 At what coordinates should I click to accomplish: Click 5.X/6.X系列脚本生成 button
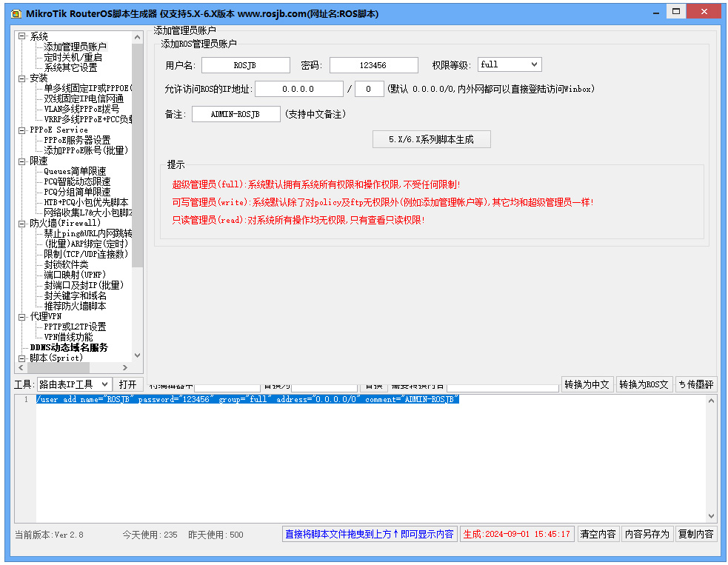[x=431, y=139]
